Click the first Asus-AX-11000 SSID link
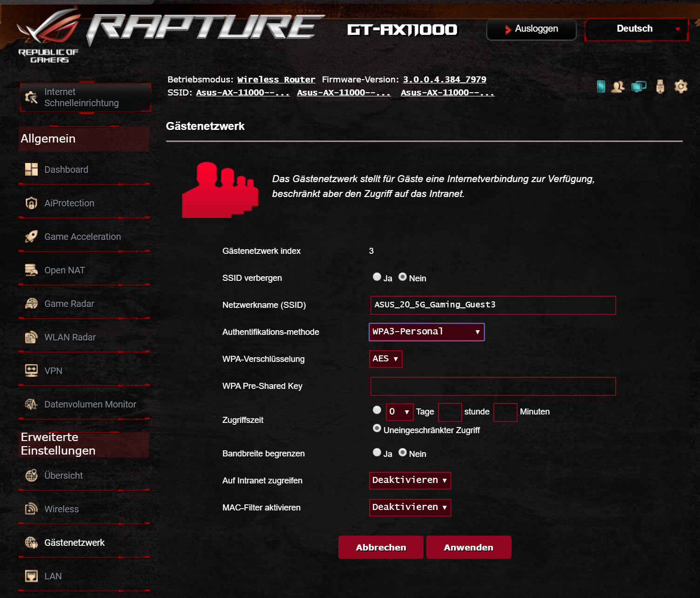The height and width of the screenshot is (598, 700). (x=243, y=93)
